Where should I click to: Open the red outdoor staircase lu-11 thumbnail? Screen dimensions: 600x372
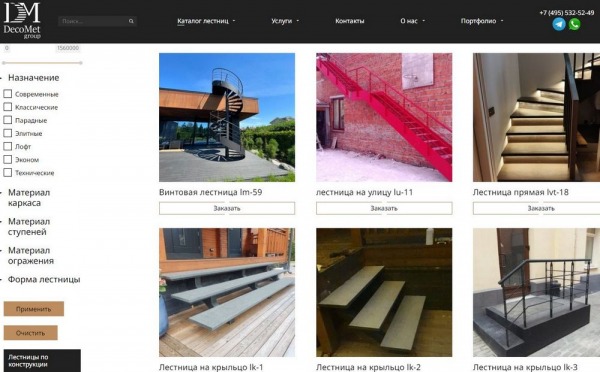tap(384, 117)
